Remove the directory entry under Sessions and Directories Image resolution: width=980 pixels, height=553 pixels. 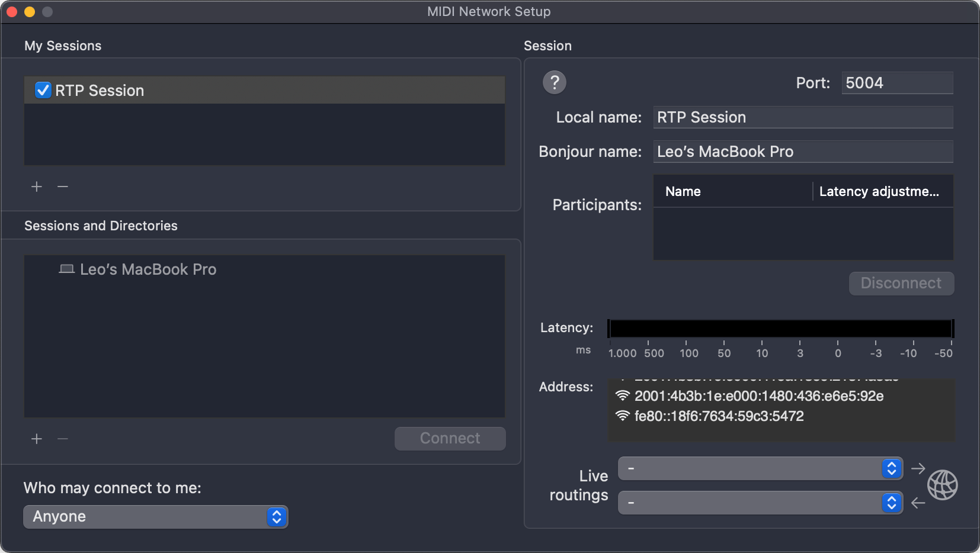(x=63, y=439)
